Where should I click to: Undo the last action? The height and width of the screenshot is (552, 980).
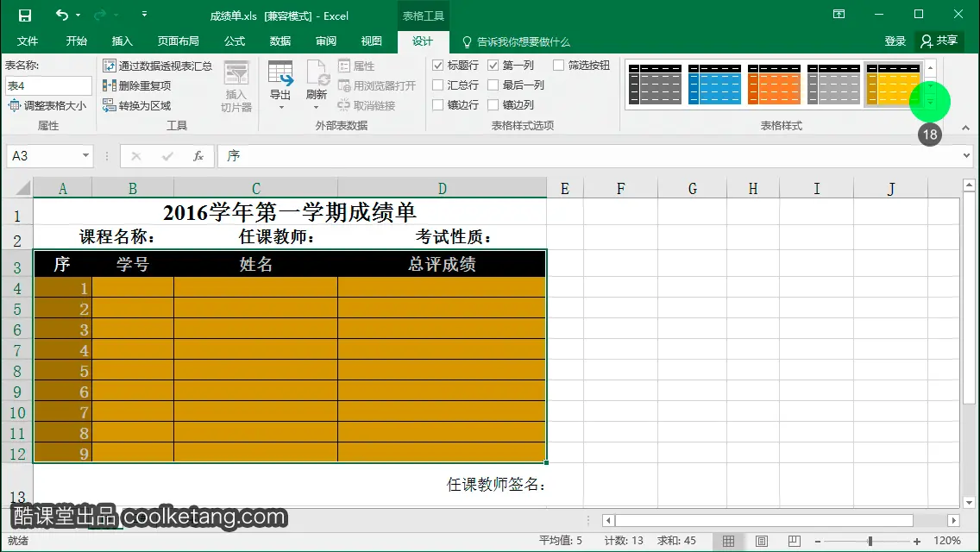(x=61, y=15)
